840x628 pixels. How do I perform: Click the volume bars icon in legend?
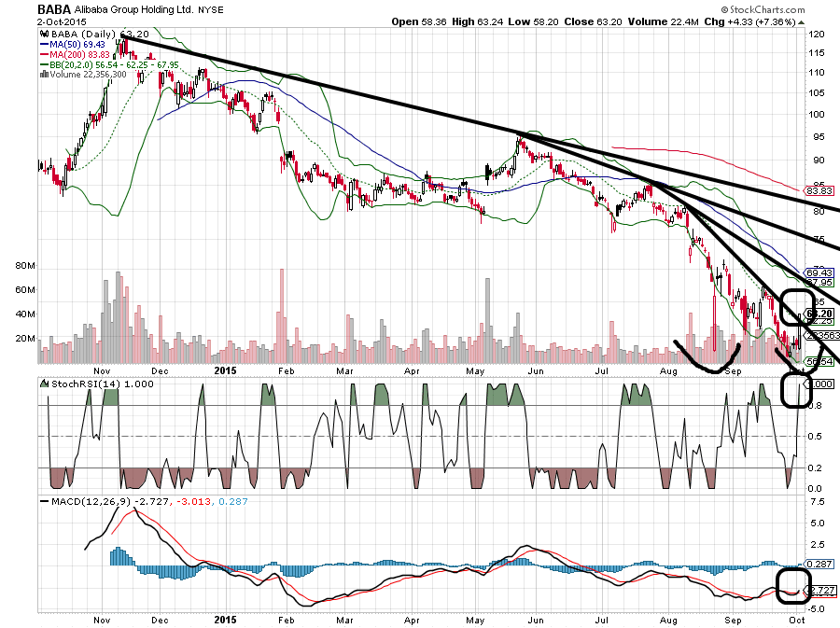coord(45,75)
